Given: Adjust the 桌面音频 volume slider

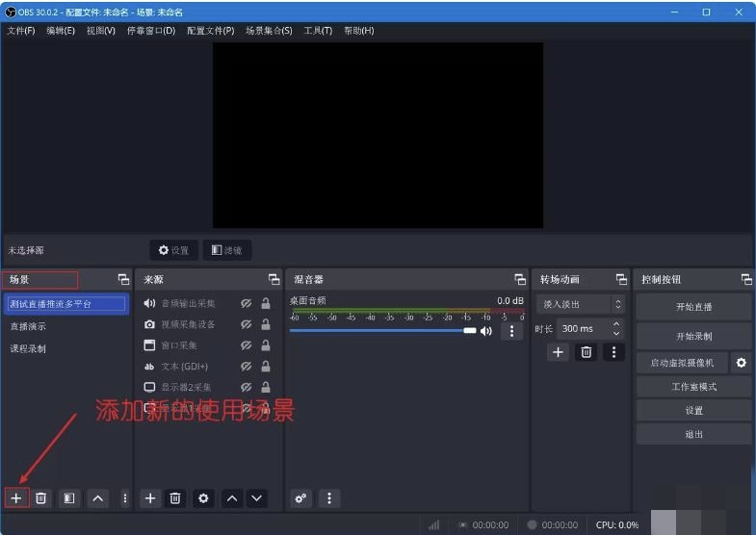Looking at the screenshot, I should pos(382,331).
